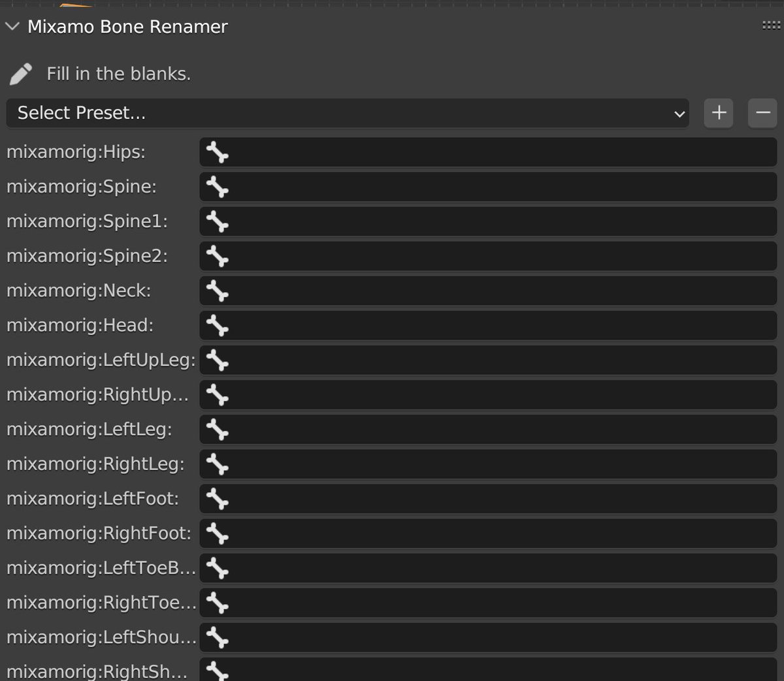This screenshot has width=784, height=681.
Task: Click the mixamorig:LeftFoot: label
Action: tap(93, 498)
